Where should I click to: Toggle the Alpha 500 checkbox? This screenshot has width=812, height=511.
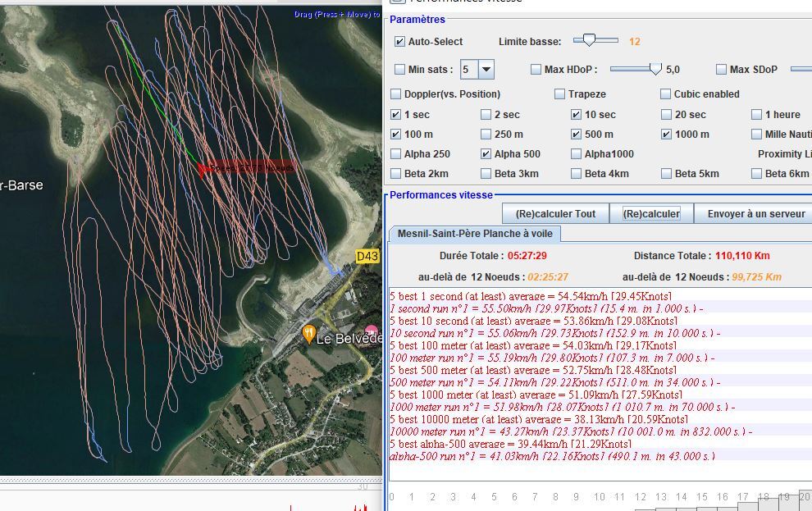(486, 153)
